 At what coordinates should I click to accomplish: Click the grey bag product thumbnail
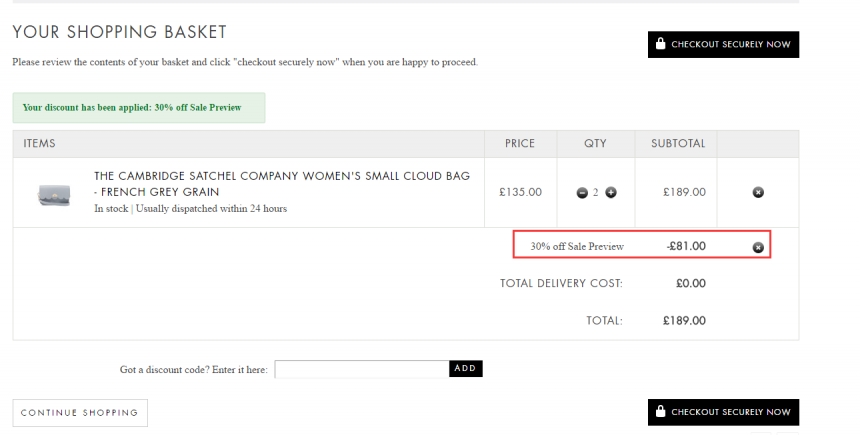tap(54, 194)
